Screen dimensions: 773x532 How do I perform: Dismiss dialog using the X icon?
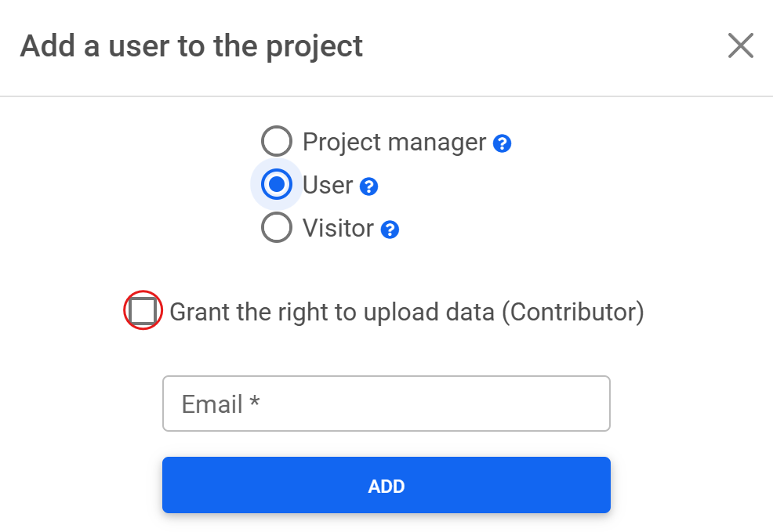coord(740,46)
